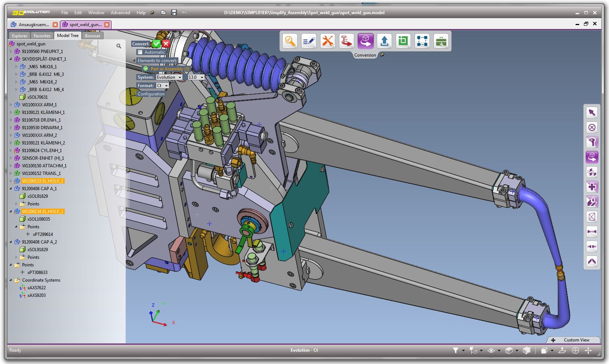609x364 pixels.
Task: Click the save floppy disk icon
Action: pos(174,13)
